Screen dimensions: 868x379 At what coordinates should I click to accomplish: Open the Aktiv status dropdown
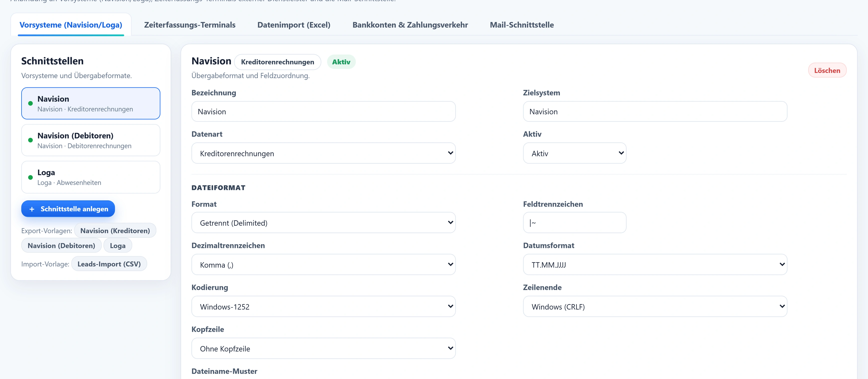click(574, 153)
